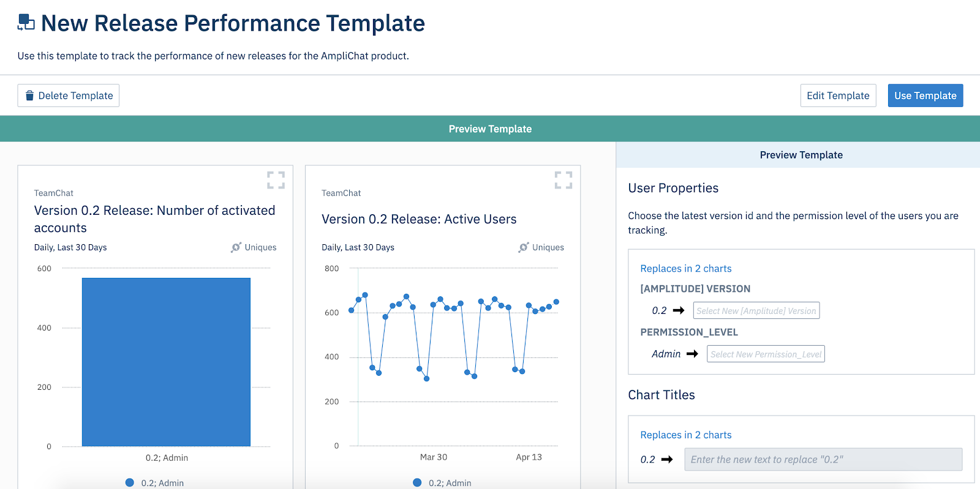
Task: Click the New Release Performance Template heading
Action: pyautogui.click(x=233, y=23)
